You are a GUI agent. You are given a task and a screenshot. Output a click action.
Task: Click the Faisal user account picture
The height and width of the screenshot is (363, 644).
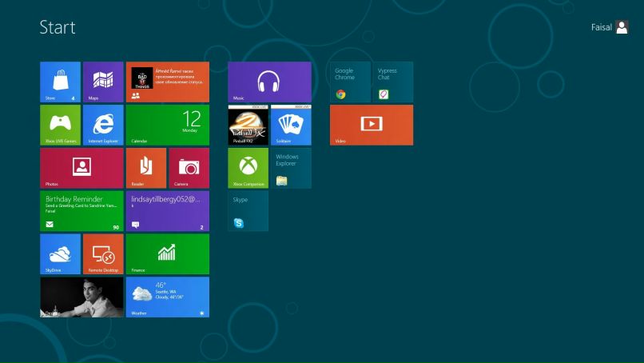[x=622, y=27]
